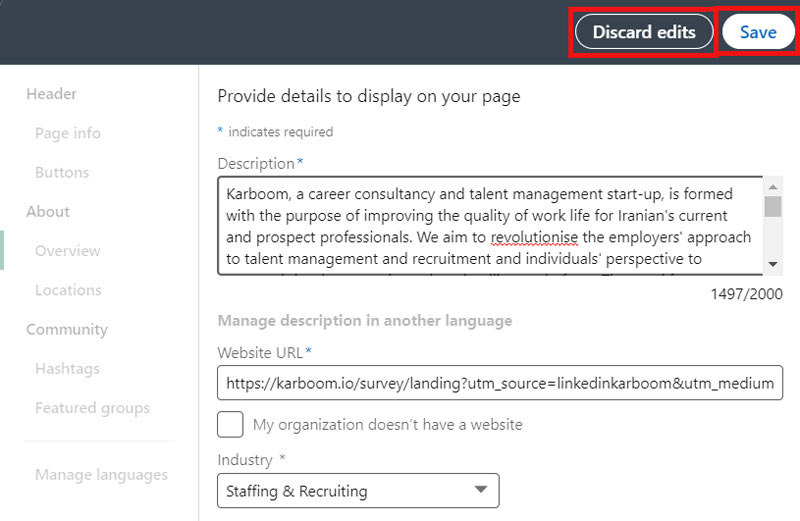Open the Overview sidebar item
This screenshot has width=800, height=521.
pos(68,251)
